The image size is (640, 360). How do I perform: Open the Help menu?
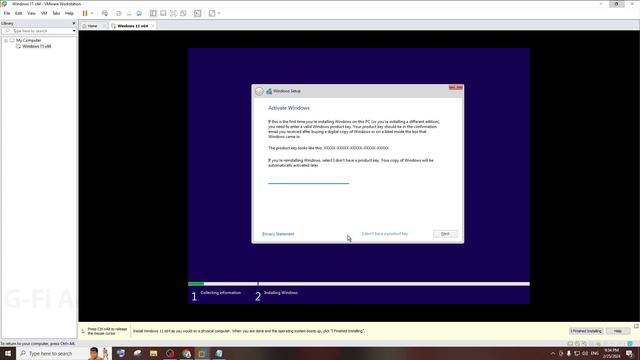pyautogui.click(x=69, y=13)
